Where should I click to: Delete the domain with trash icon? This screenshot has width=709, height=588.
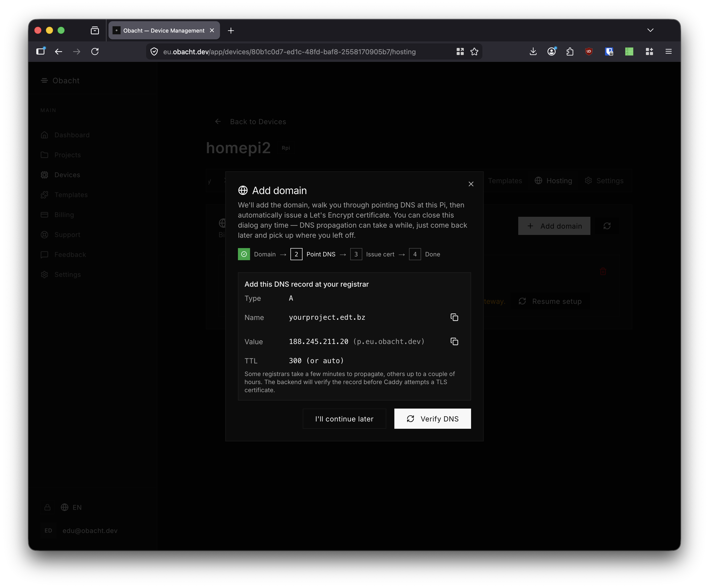[603, 271]
